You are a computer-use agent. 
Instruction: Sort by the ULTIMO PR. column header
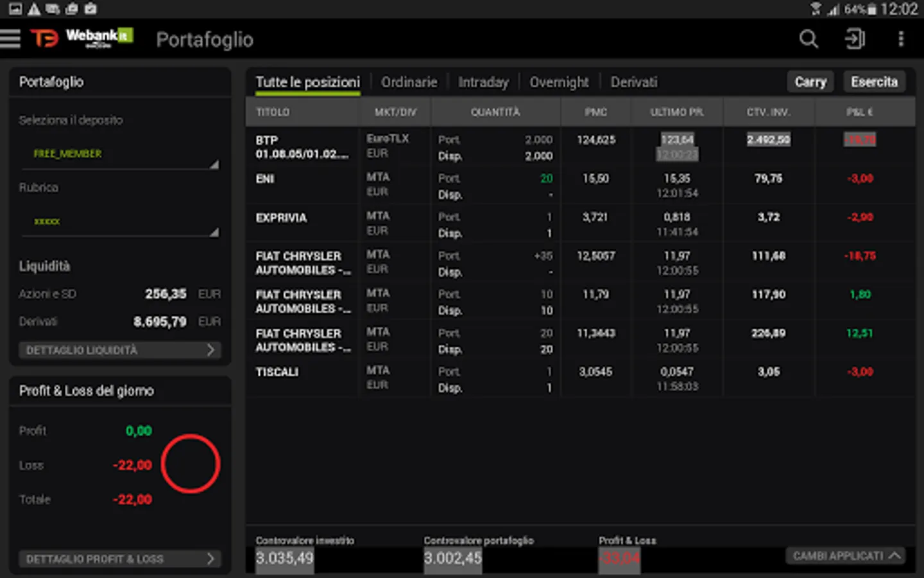coord(677,112)
